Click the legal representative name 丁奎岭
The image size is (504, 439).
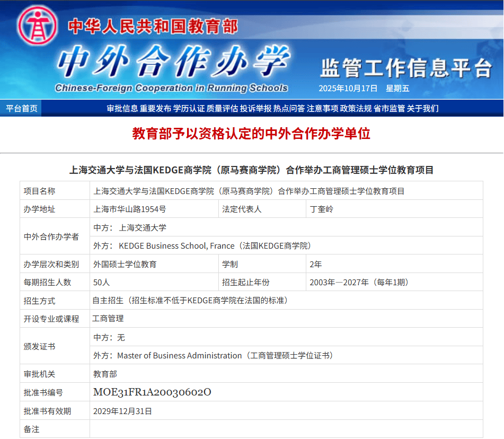pyautogui.click(x=322, y=209)
